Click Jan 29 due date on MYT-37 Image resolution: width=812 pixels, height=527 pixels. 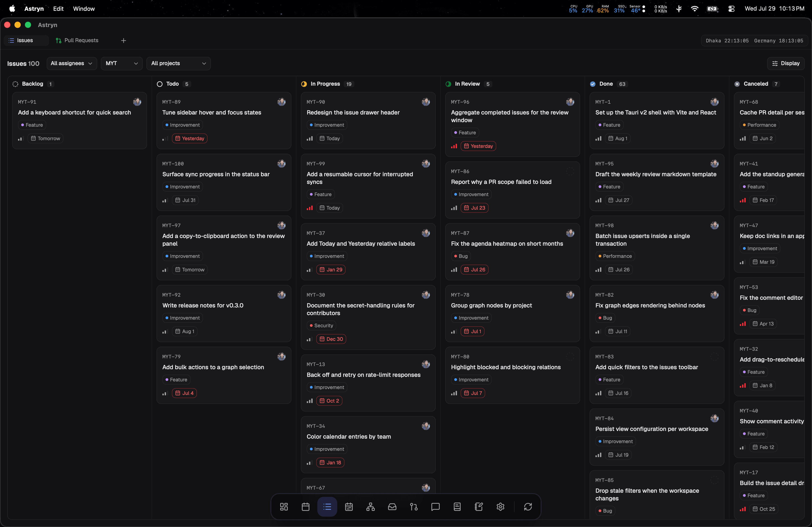(x=331, y=270)
